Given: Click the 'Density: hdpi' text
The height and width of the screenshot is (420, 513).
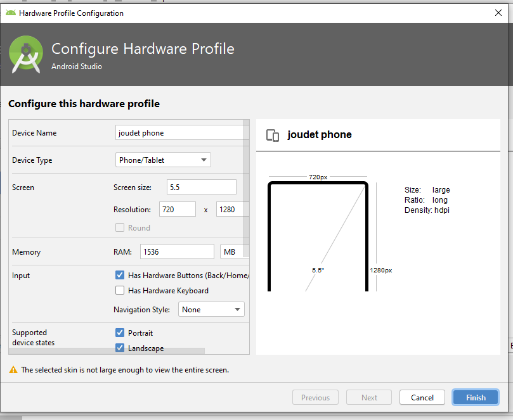Looking at the screenshot, I should click(427, 210).
